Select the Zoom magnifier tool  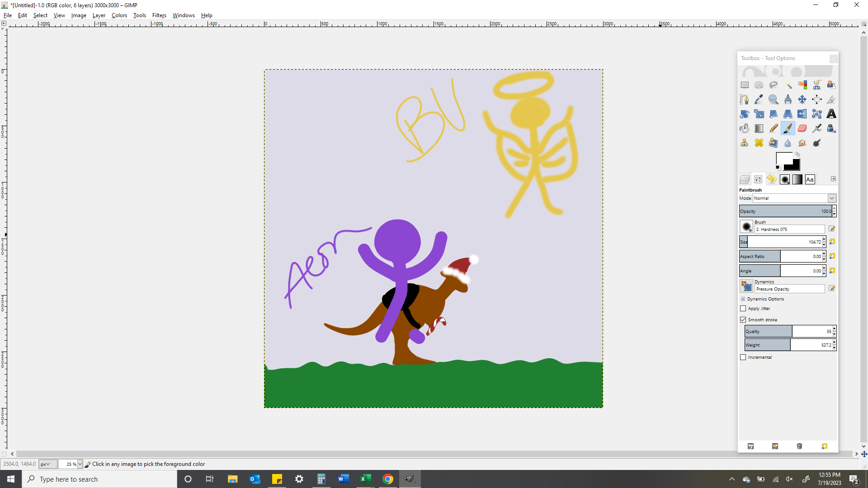[774, 99]
